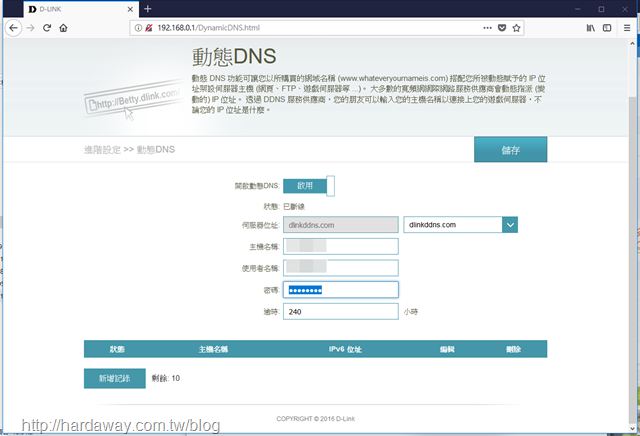Screen dimensions: 640x436
Task: Save page to Pocket
Action: 502,28
